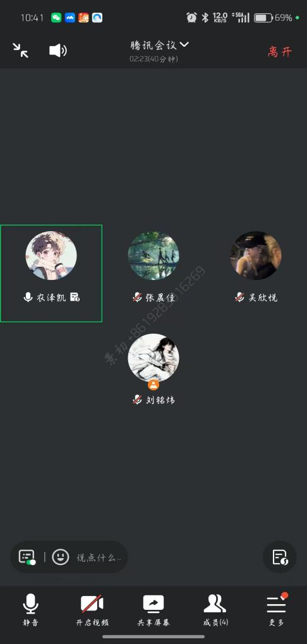Open the 更多 more menu
307x644 pixels.
tap(277, 611)
